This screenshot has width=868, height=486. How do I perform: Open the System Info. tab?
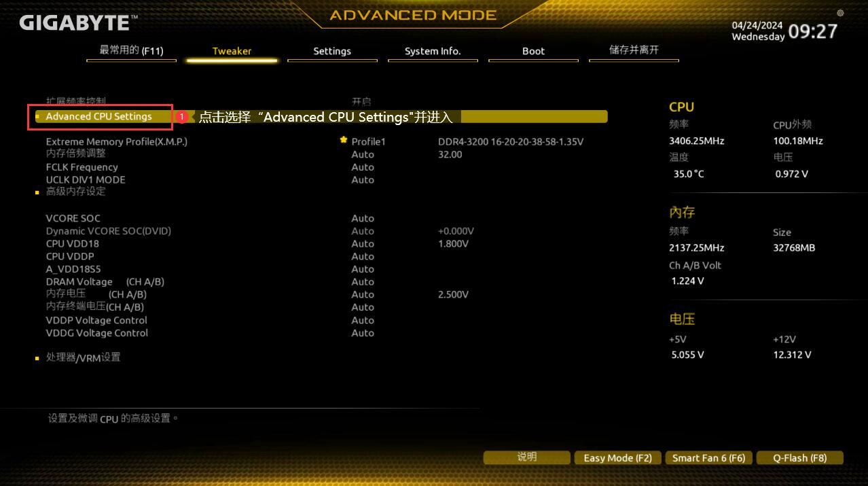(x=433, y=51)
